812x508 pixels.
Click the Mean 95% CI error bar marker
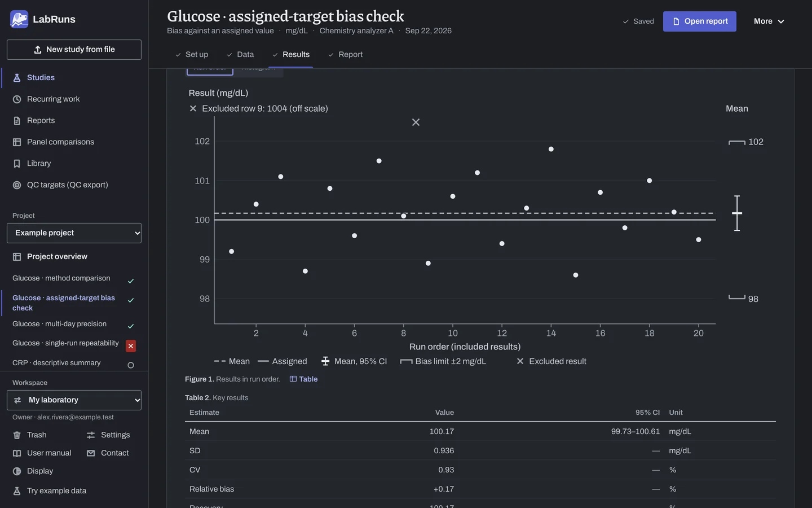pos(737,213)
